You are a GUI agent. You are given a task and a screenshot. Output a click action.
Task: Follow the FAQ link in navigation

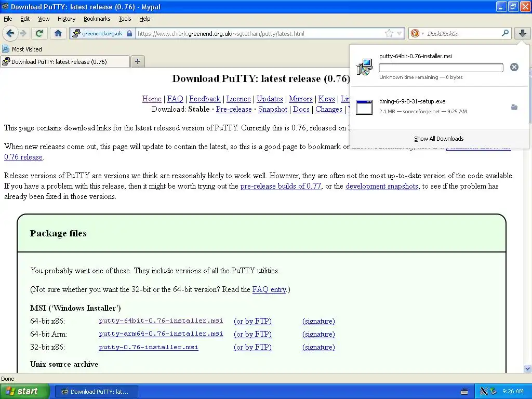tap(175, 99)
